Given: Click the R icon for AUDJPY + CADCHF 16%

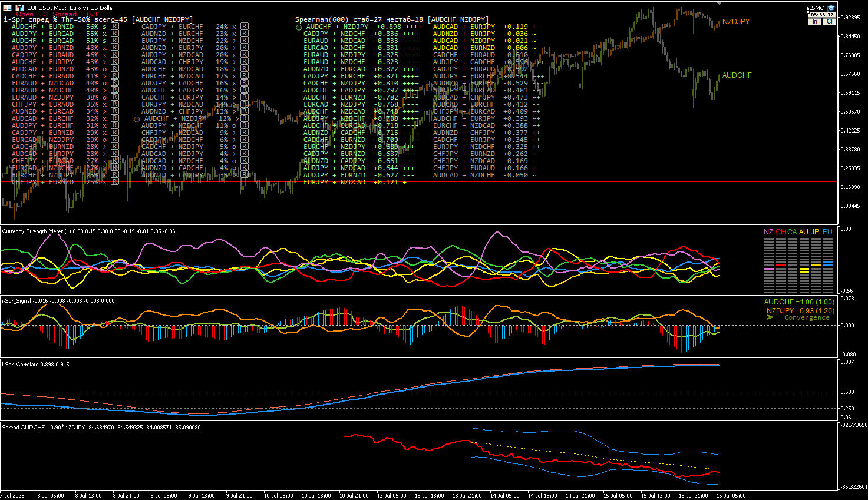Looking at the screenshot, I should click(x=245, y=83).
